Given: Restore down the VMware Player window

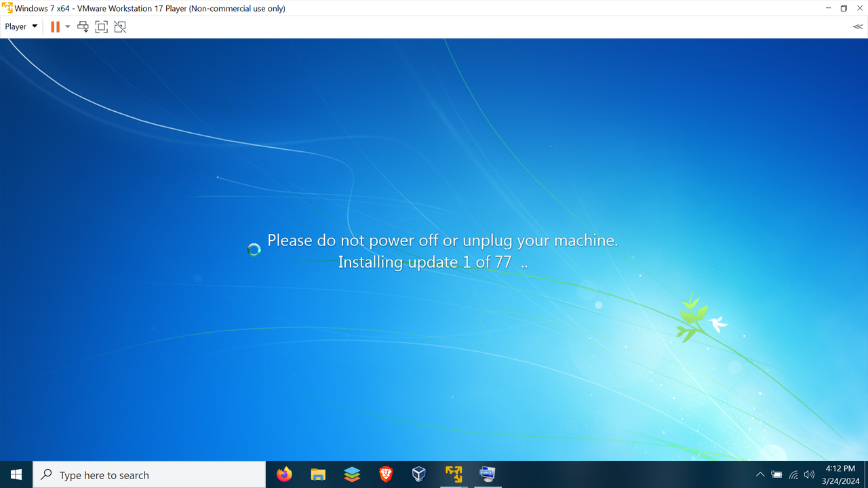Looking at the screenshot, I should point(844,8).
